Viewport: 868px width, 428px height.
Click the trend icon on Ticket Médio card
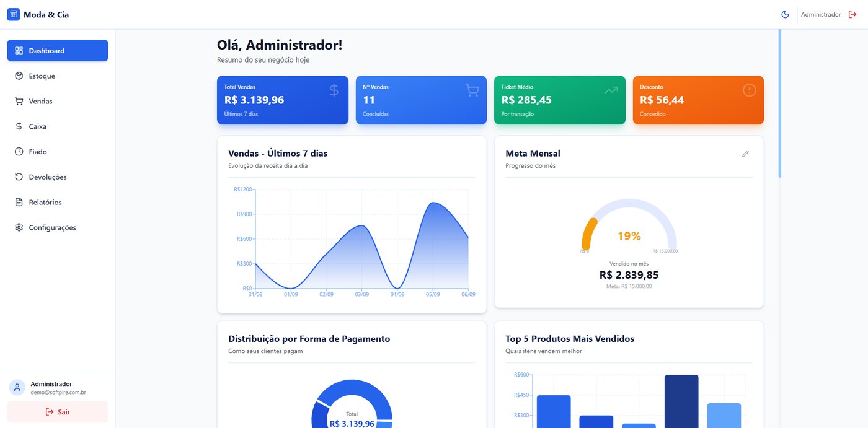tap(611, 90)
